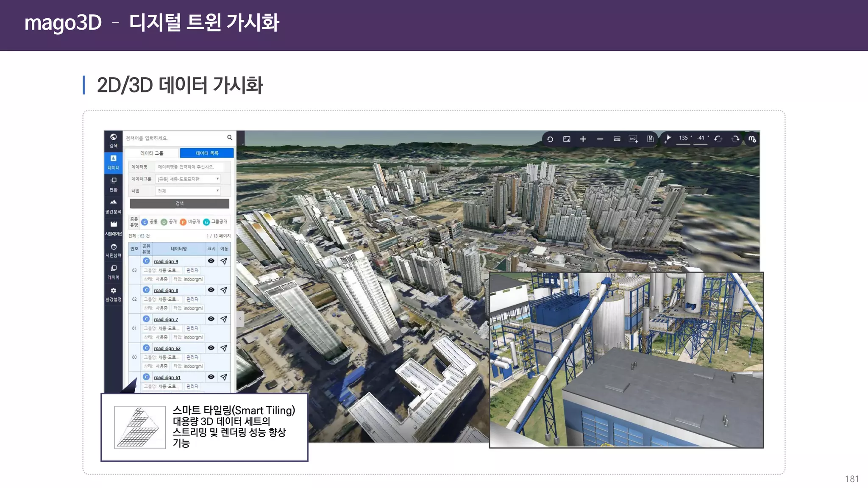Toggle visibility of road sign 62
This screenshot has height=488, width=868.
[211, 348]
